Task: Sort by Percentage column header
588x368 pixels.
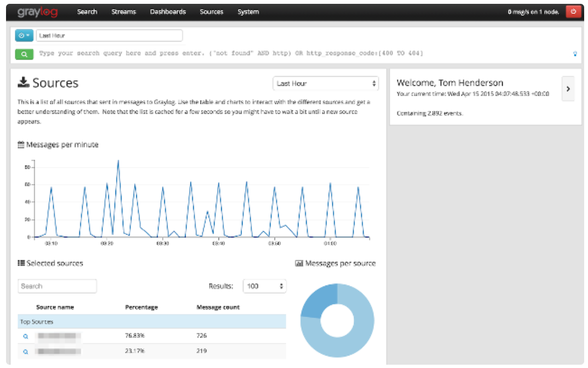Action: (141, 307)
